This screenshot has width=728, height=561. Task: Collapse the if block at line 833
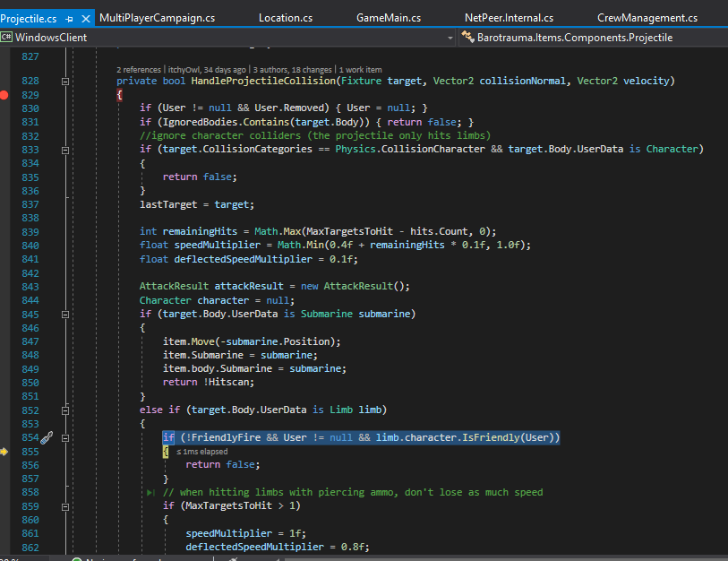(65, 151)
